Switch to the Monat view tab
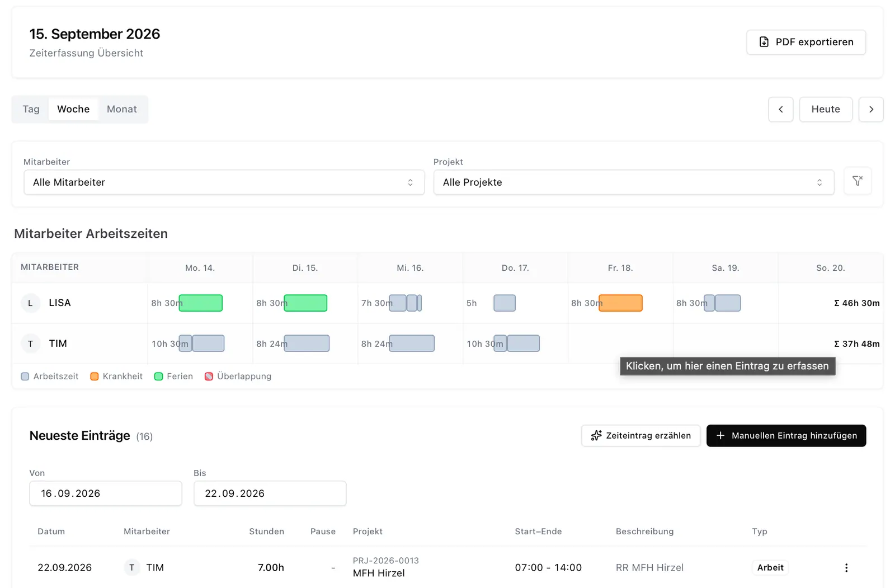The image size is (895, 588). point(122,109)
